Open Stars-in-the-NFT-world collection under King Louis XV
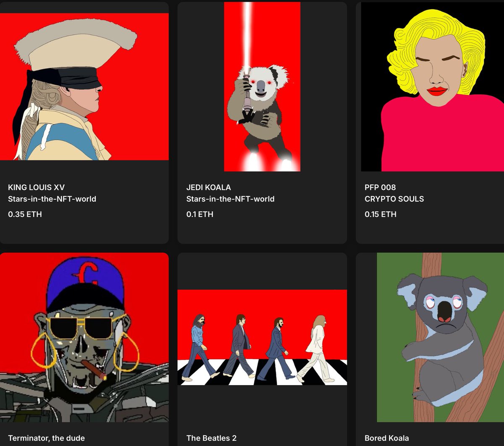 pos(52,199)
